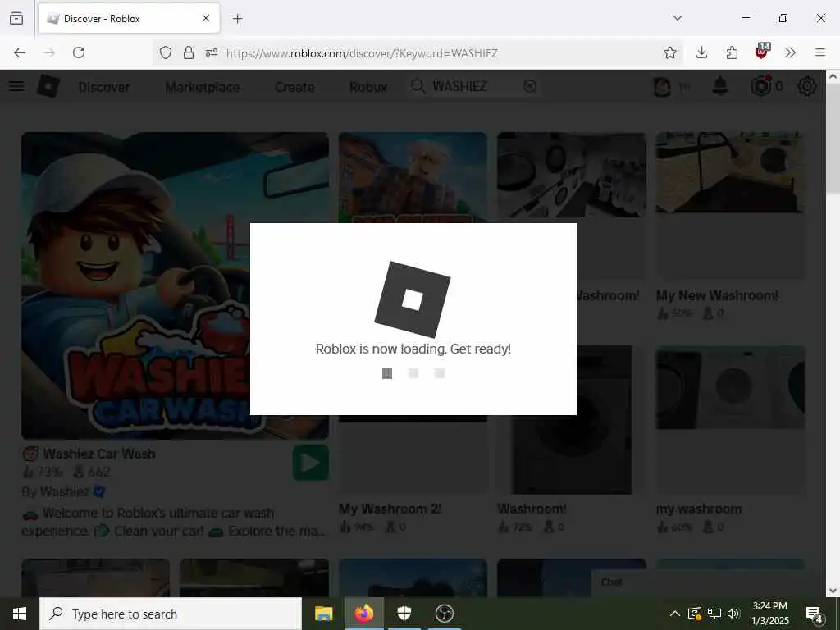Open site permissions icon in address bar
This screenshot has height=630, width=840.
click(212, 52)
